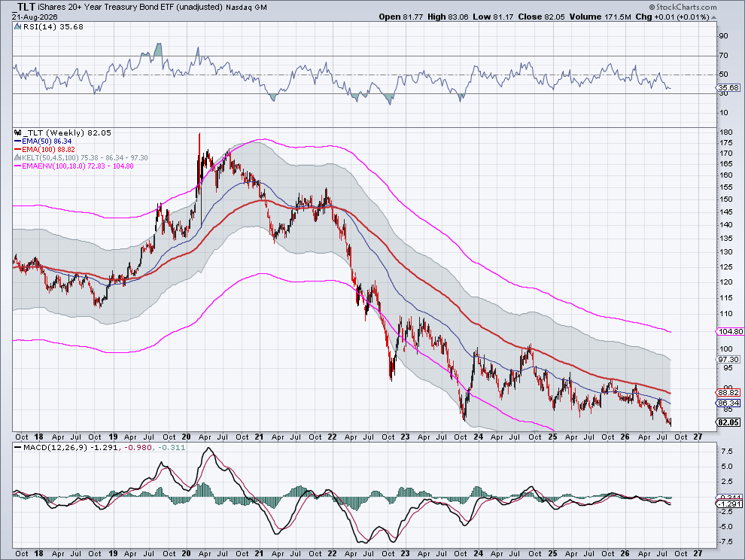This screenshot has height=560, width=745.
Task: Click the 'EMA(50) 86.34' legend entry
Action: (x=47, y=142)
